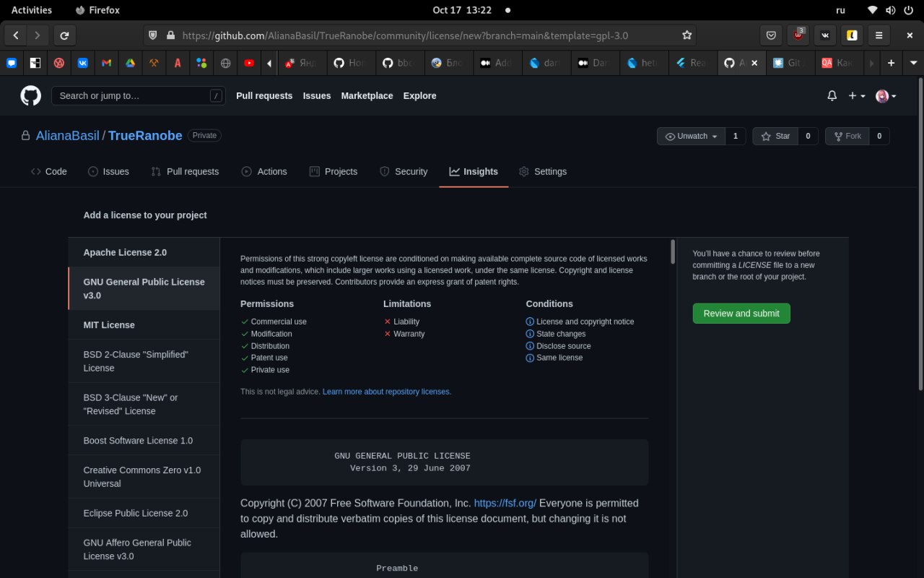Click Explore in the top navigation

click(419, 95)
